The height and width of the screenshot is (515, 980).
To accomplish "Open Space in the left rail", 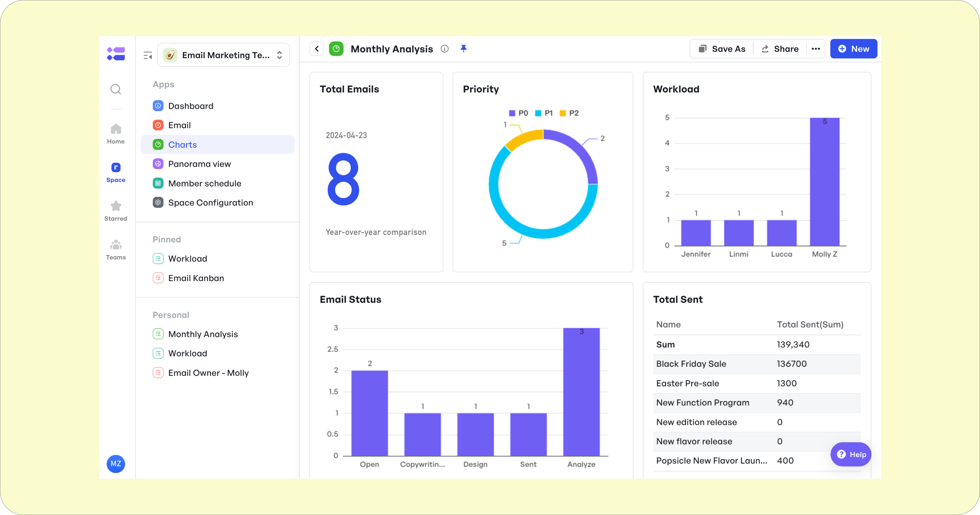I will click(x=116, y=172).
